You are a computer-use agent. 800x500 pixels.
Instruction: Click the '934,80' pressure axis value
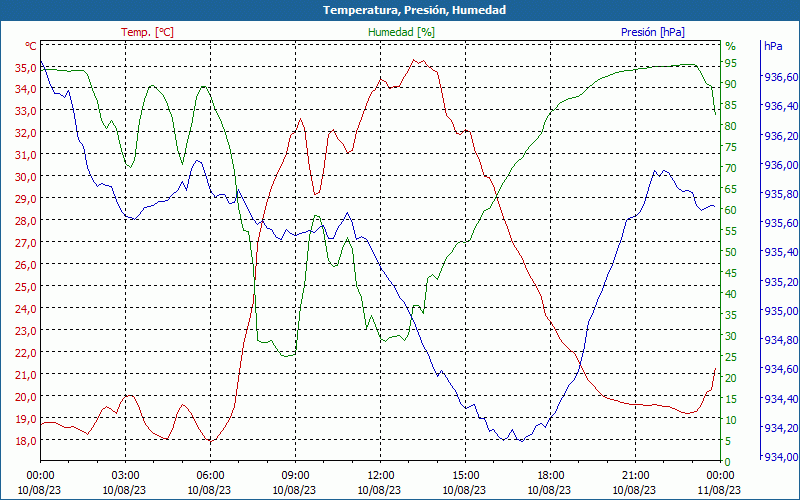coord(780,340)
